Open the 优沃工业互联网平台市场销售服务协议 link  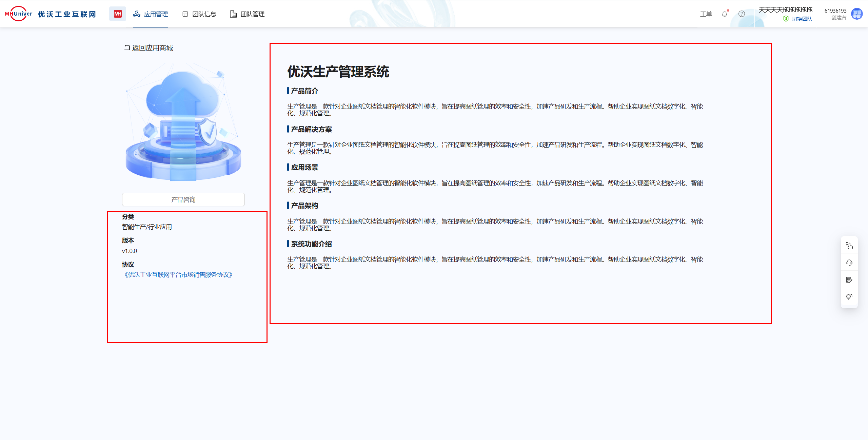(x=178, y=275)
